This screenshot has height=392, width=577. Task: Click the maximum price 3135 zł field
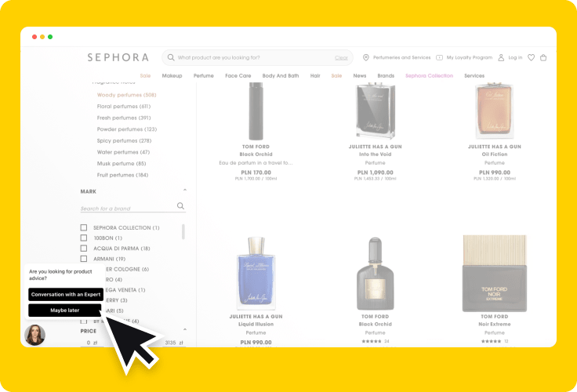point(174,343)
